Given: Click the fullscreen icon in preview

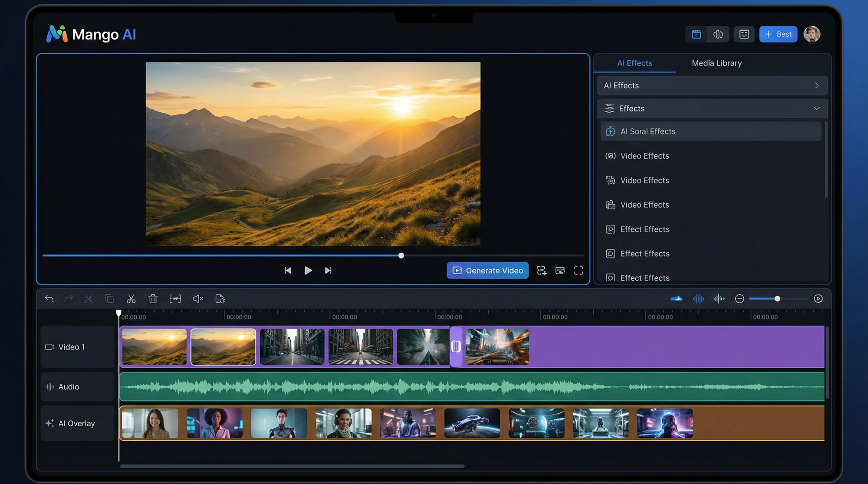Looking at the screenshot, I should (x=579, y=271).
